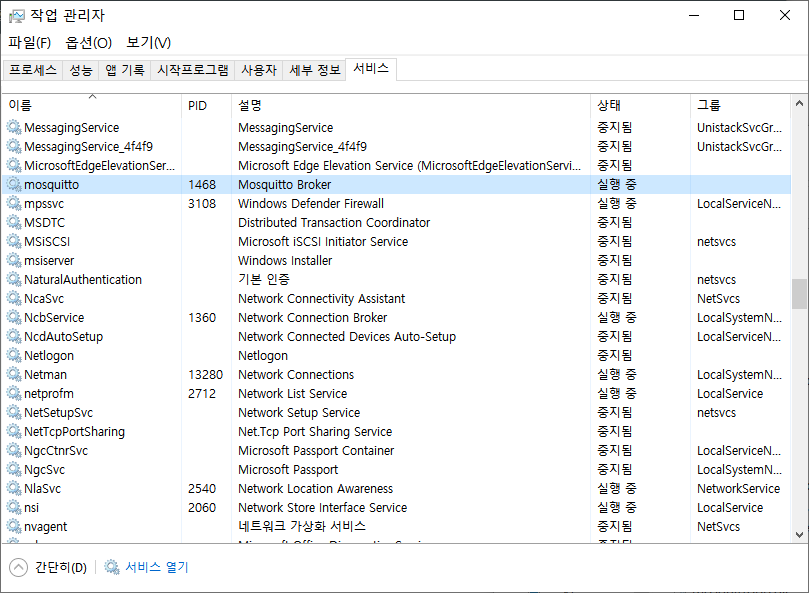Viewport: 809px width, 593px height.
Task: Click the Windows Installer description
Action: coord(285,260)
